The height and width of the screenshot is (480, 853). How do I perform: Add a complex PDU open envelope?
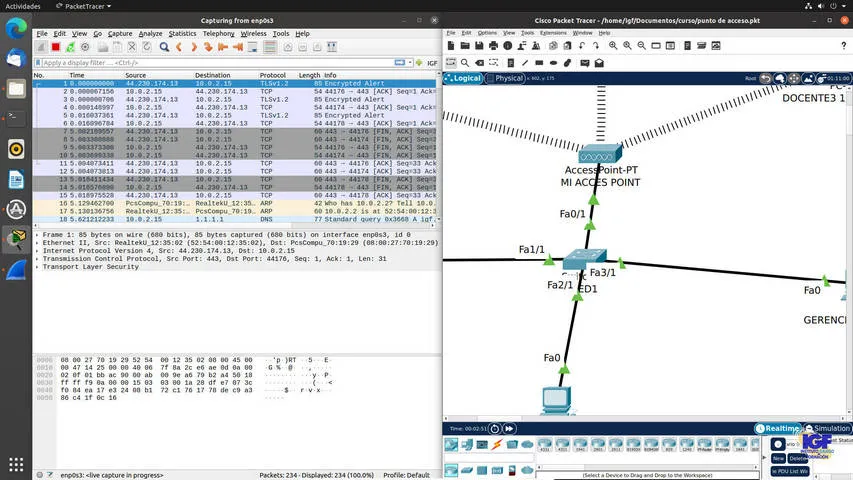(x=599, y=63)
